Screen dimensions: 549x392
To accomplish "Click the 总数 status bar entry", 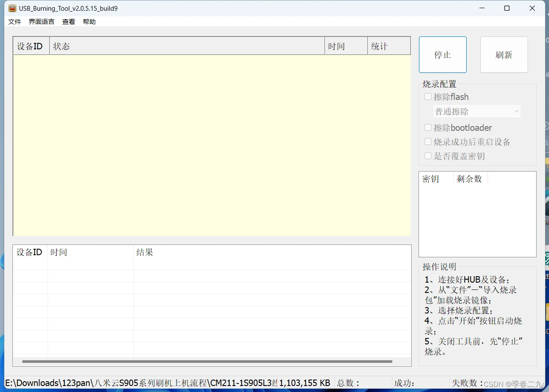I will coord(348,383).
